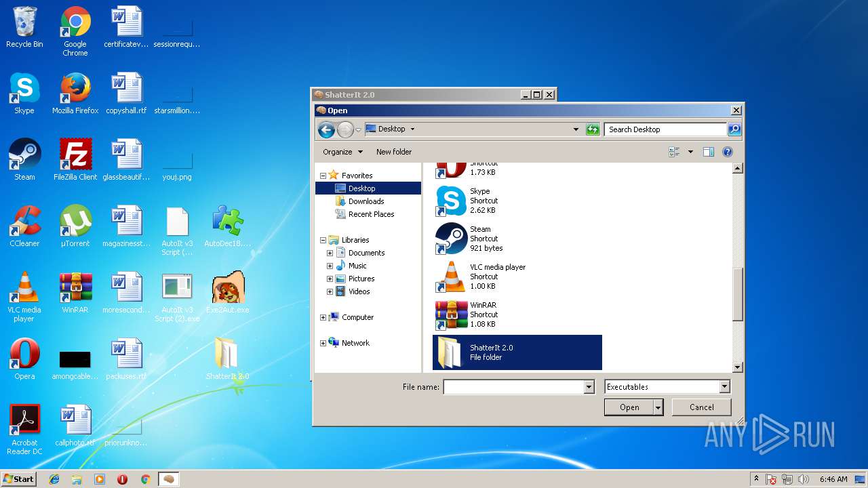The width and height of the screenshot is (868, 488).
Task: Select the Opera desktop icon
Action: tap(24, 359)
